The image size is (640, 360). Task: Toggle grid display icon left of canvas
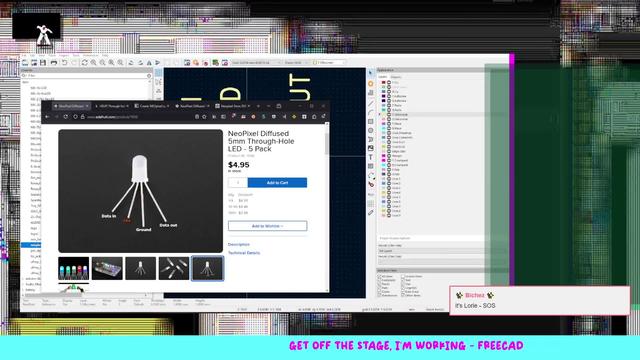(158, 73)
